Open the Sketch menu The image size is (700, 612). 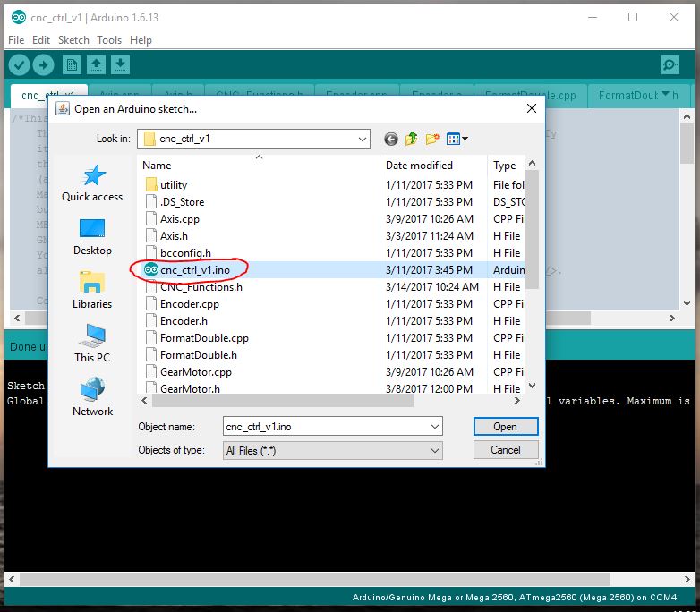[x=73, y=40]
